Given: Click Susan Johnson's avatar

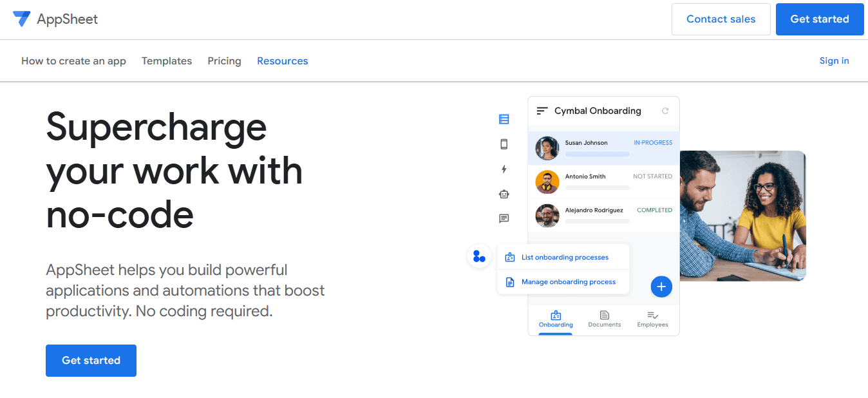Looking at the screenshot, I should (547, 148).
